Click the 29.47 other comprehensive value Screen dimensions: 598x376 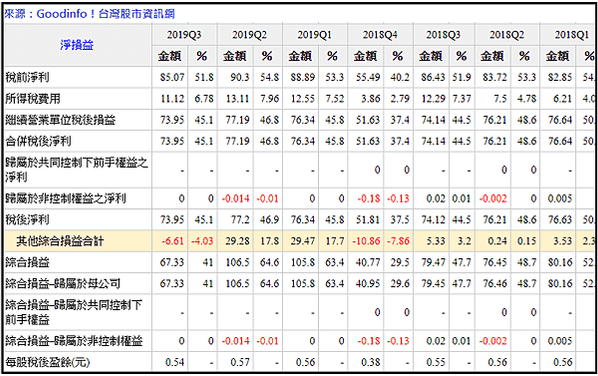[302, 241]
